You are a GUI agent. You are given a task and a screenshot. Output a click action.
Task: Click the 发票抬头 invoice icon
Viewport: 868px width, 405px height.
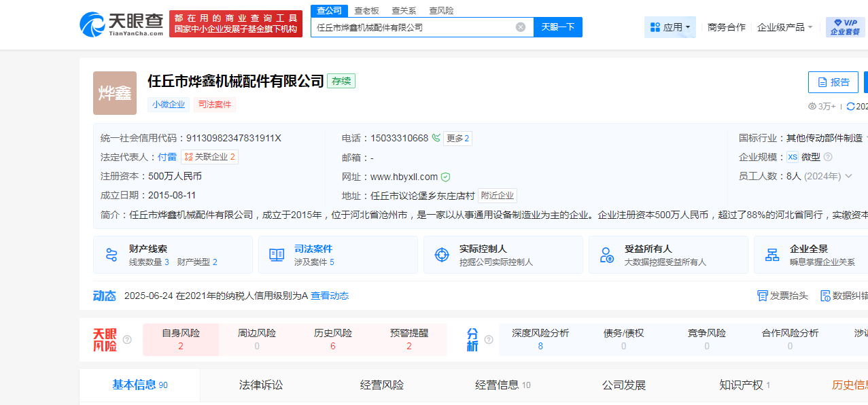click(763, 296)
